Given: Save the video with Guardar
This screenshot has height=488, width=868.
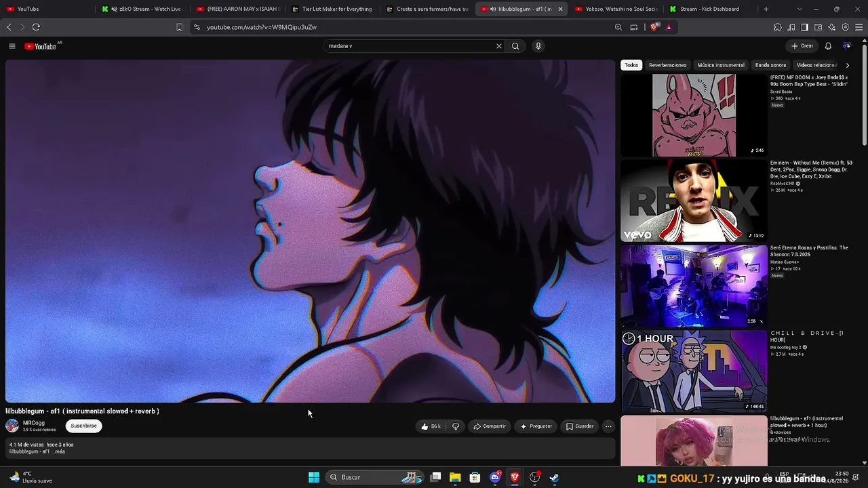Looking at the screenshot, I should (580, 426).
